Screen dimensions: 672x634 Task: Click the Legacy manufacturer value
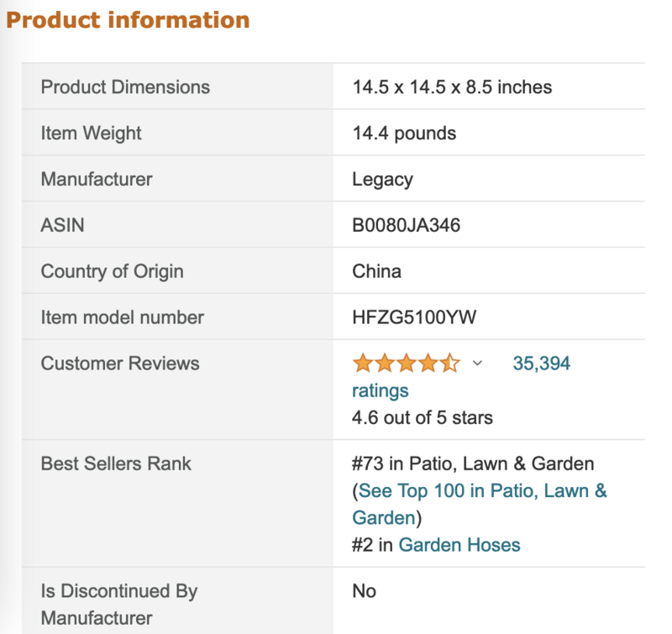point(382,179)
